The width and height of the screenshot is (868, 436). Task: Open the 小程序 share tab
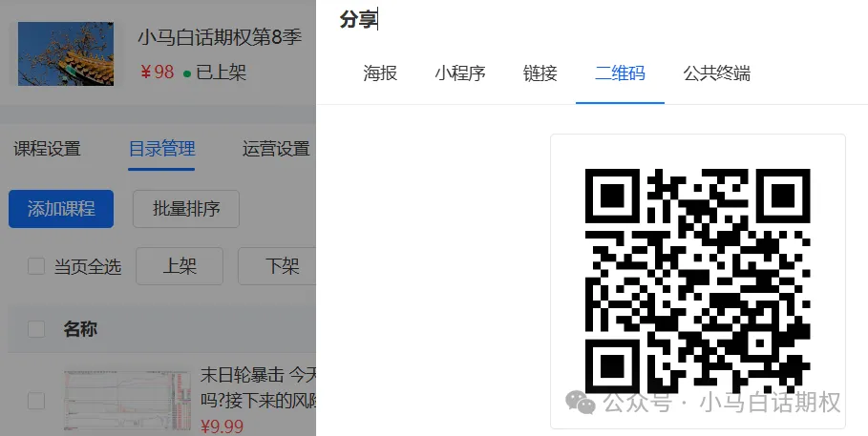click(460, 73)
